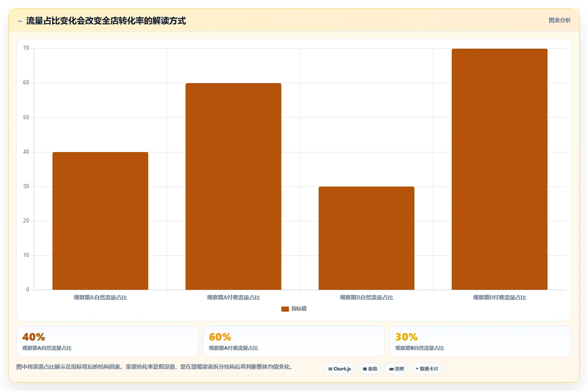Viewport: 588px width, 391px height.
Task: Select the 观察期A付费流量占比 bar in the chart
Action: pos(233,186)
